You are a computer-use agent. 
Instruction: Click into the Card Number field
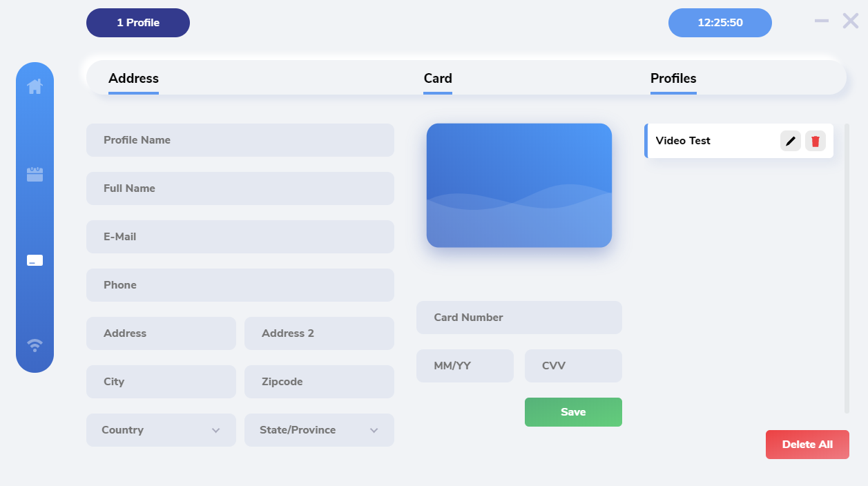tap(519, 318)
